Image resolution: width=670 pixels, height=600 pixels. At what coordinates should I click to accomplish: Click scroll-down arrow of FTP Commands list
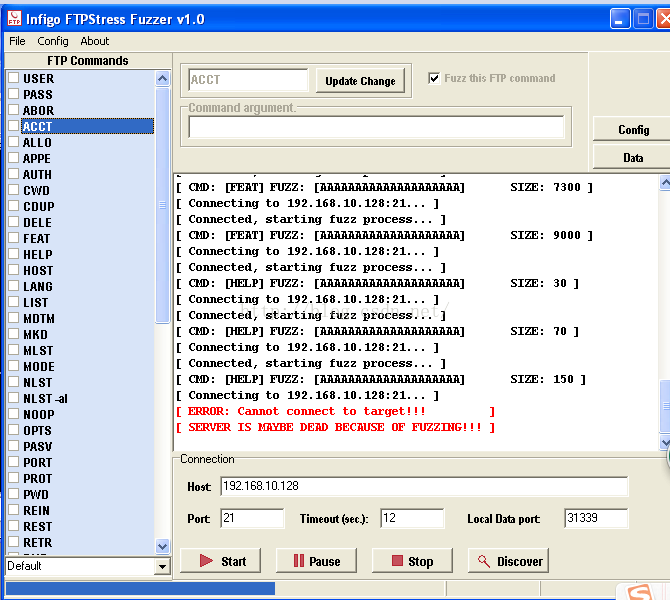point(162,546)
